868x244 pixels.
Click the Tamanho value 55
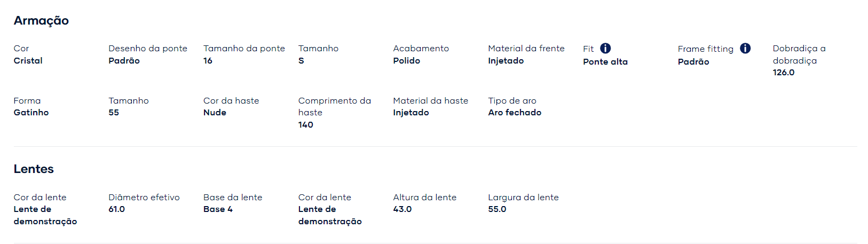tap(114, 113)
